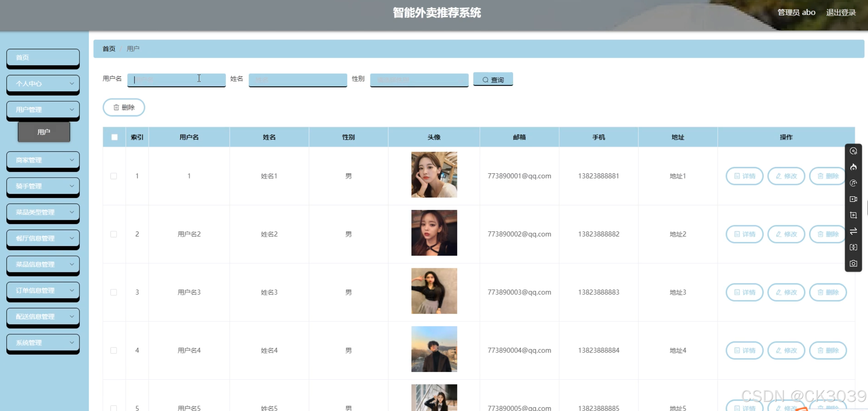Click the video camera record icon
The width and height of the screenshot is (868, 411).
coord(853,199)
